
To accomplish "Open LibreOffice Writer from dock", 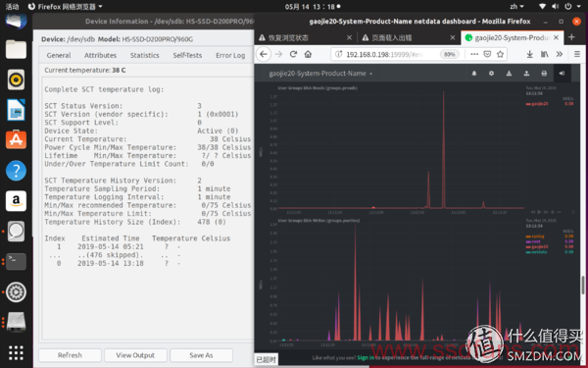I will (16, 110).
